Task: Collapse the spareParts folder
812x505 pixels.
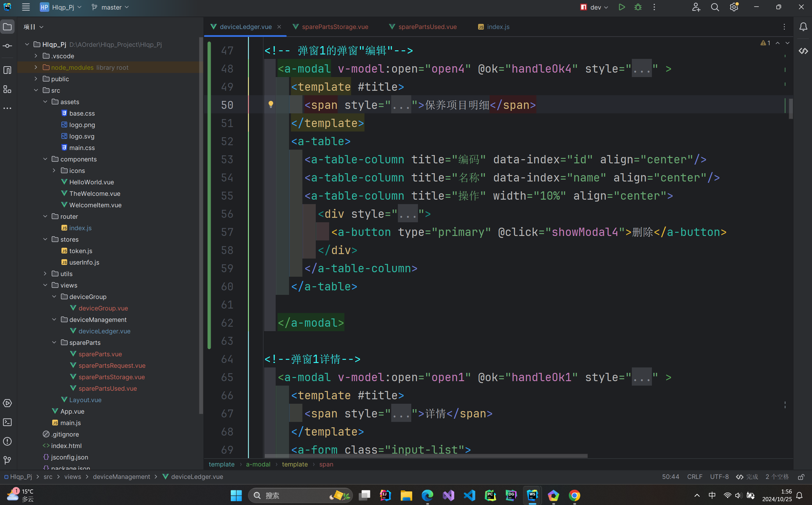Action: pyautogui.click(x=54, y=342)
